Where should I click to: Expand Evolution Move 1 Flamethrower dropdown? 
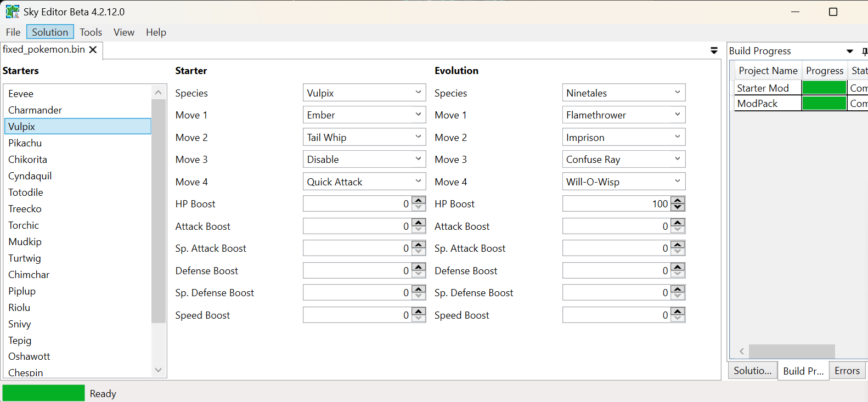click(678, 115)
